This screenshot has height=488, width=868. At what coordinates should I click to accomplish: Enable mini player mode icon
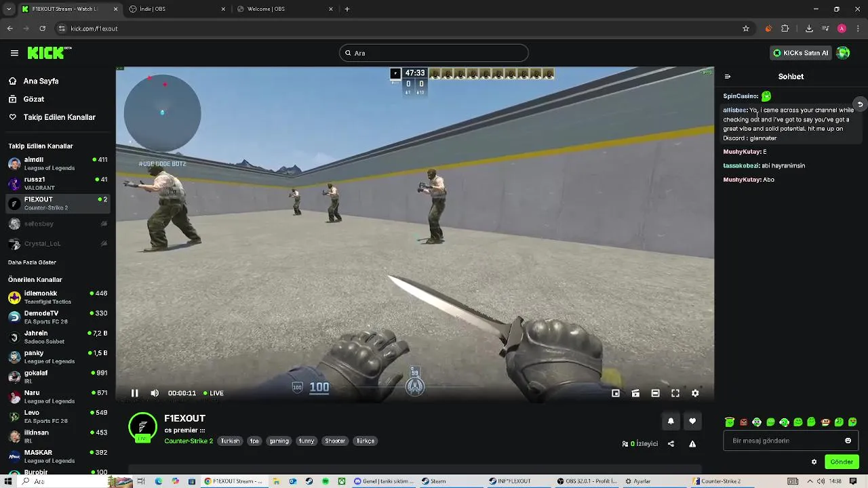[616, 393]
